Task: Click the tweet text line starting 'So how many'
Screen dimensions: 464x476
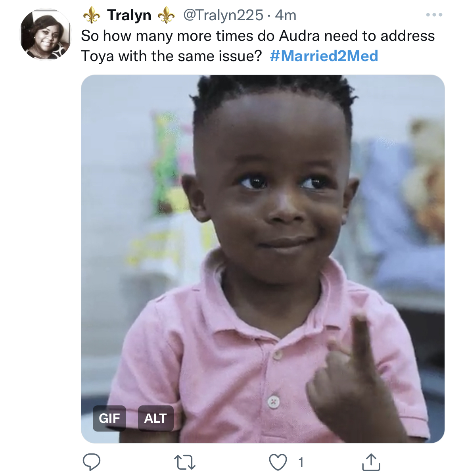Action: 258,36
